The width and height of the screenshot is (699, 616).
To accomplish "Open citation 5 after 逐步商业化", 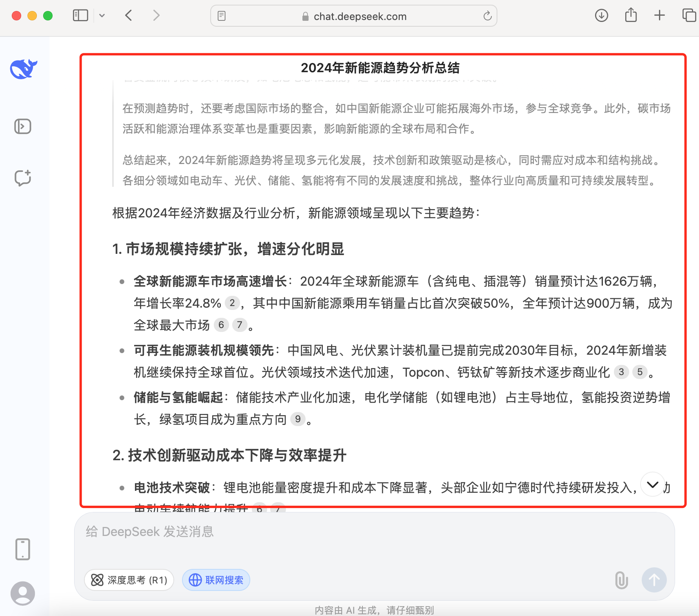I will (640, 372).
